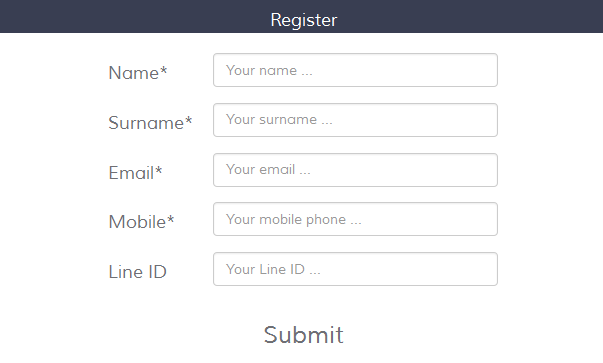Submit the registration form

coord(303,335)
